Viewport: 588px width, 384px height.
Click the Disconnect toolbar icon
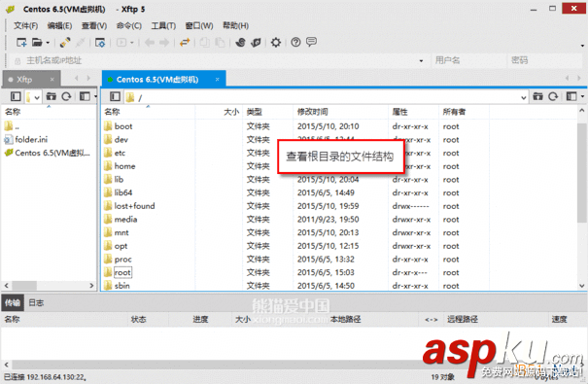pyautogui.click(x=81, y=43)
